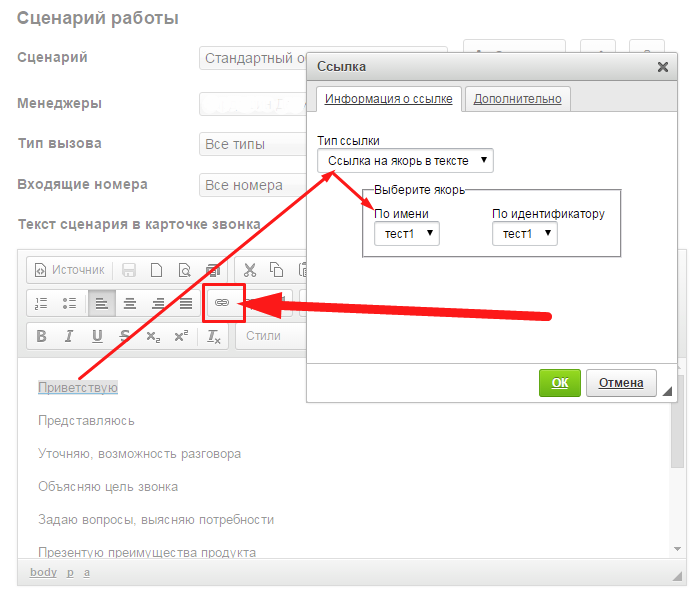Screen dimensions: 697x598
Task: Click the editor resize handle at bottom corner
Action: (677, 576)
